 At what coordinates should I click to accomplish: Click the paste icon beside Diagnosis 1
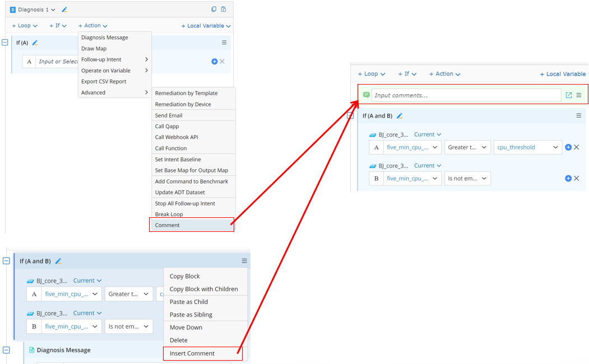224,10
